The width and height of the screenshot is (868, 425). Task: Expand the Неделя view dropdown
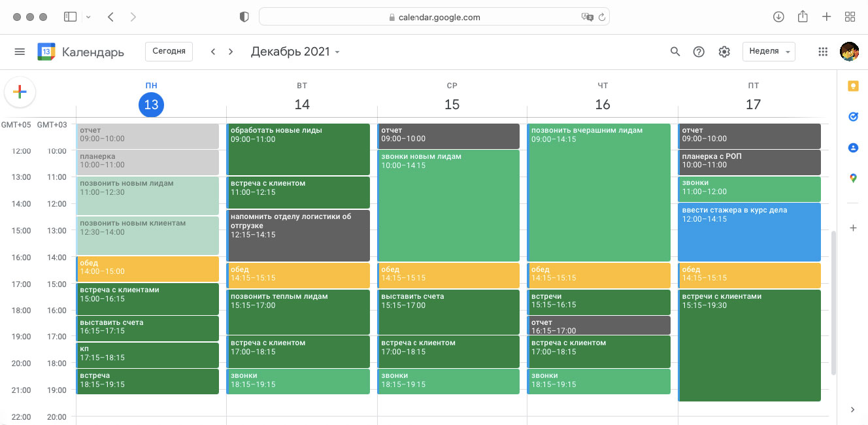click(x=769, y=52)
